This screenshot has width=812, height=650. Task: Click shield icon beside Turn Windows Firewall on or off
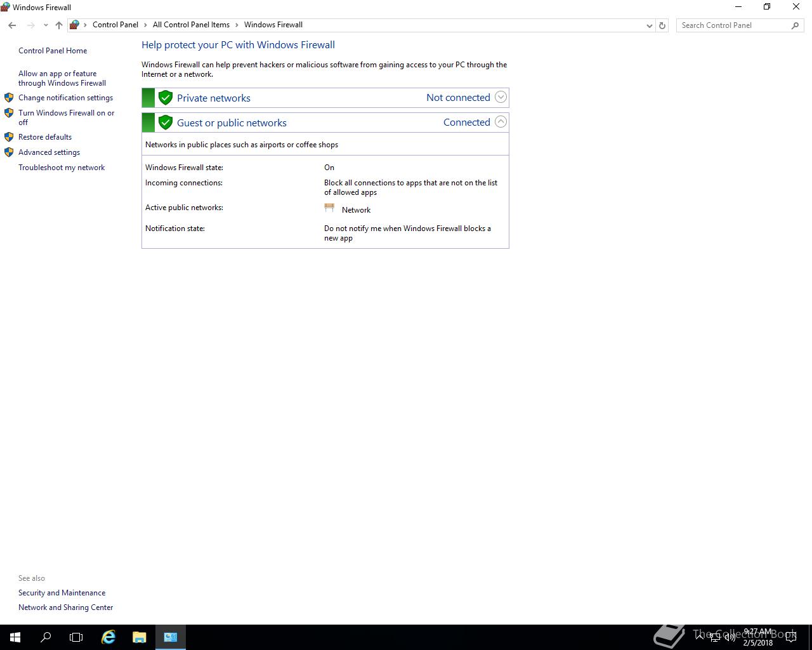pyautogui.click(x=9, y=113)
